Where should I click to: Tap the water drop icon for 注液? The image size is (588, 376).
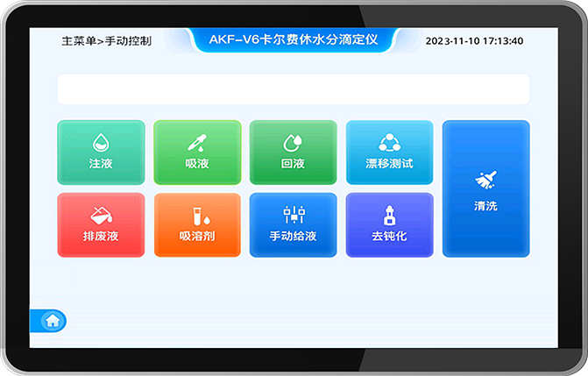[101, 142]
